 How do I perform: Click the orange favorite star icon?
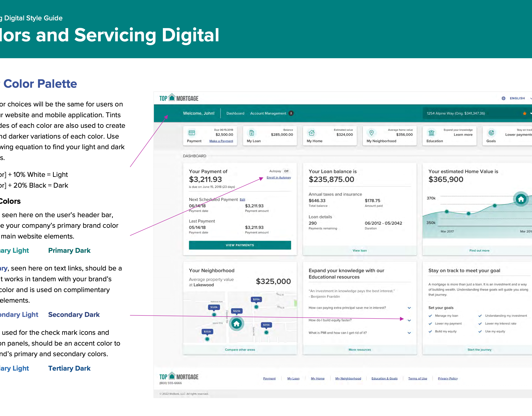[x=524, y=114]
